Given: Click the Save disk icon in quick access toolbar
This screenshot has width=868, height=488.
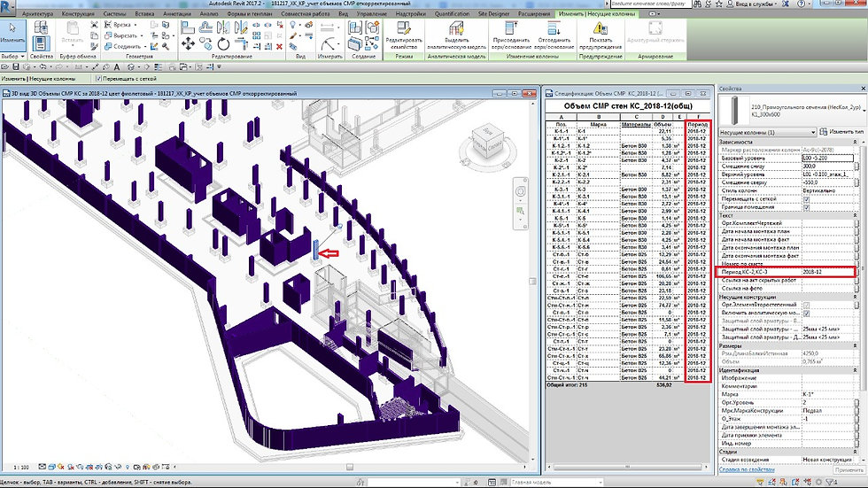Looking at the screenshot, I should click(x=16, y=67).
